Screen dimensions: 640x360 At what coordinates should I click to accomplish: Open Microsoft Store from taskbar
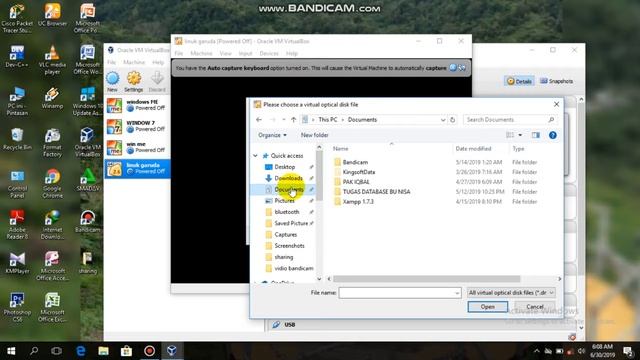127,351
